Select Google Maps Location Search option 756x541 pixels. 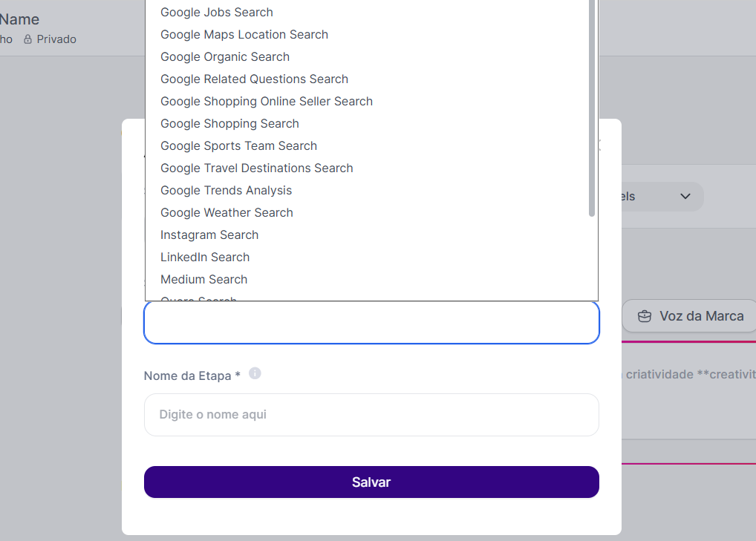point(244,35)
